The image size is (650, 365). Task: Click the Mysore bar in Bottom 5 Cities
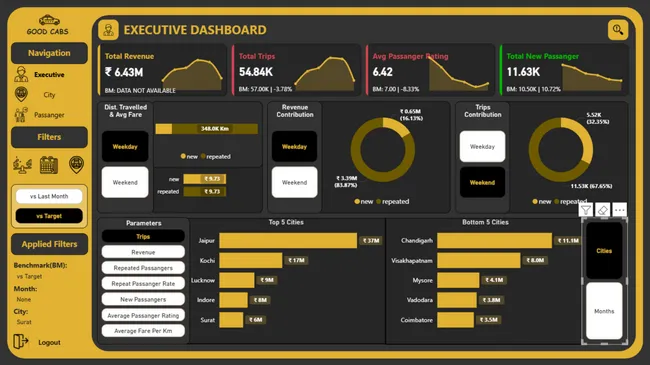pyautogui.click(x=458, y=280)
